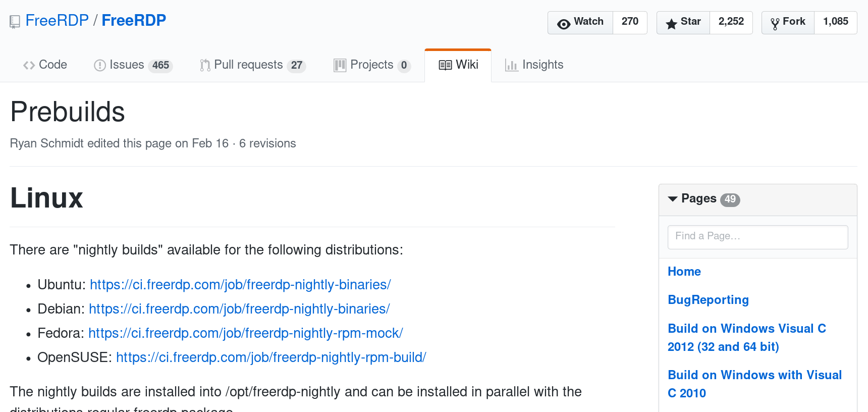
Task: Open Ubuntu nightly binaries link
Action: [240, 285]
